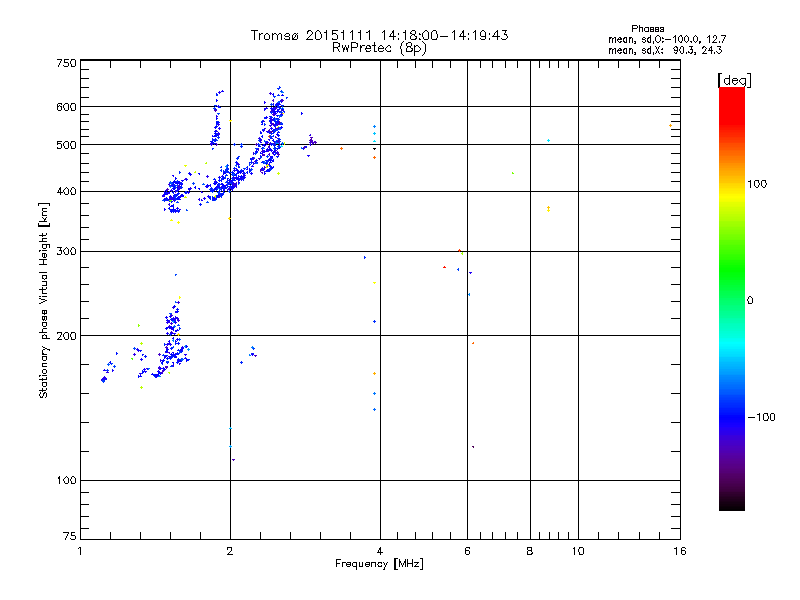800x600 pixels.
Task: Click the y-axis tick label '200'
Action: click(66, 336)
